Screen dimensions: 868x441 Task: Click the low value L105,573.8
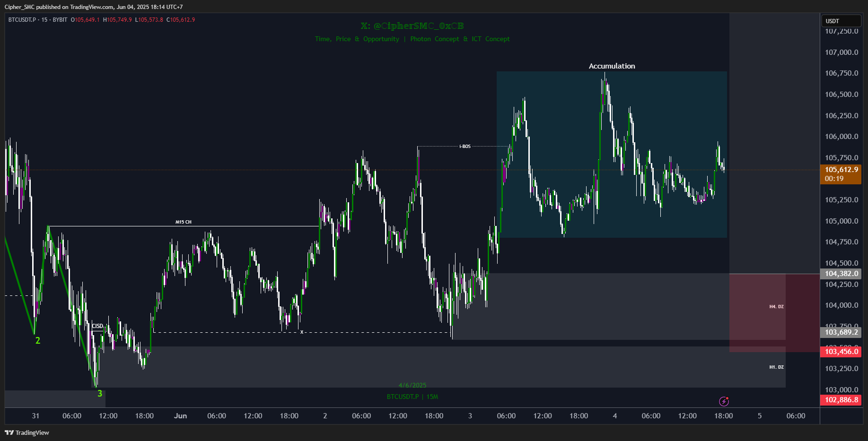point(149,20)
